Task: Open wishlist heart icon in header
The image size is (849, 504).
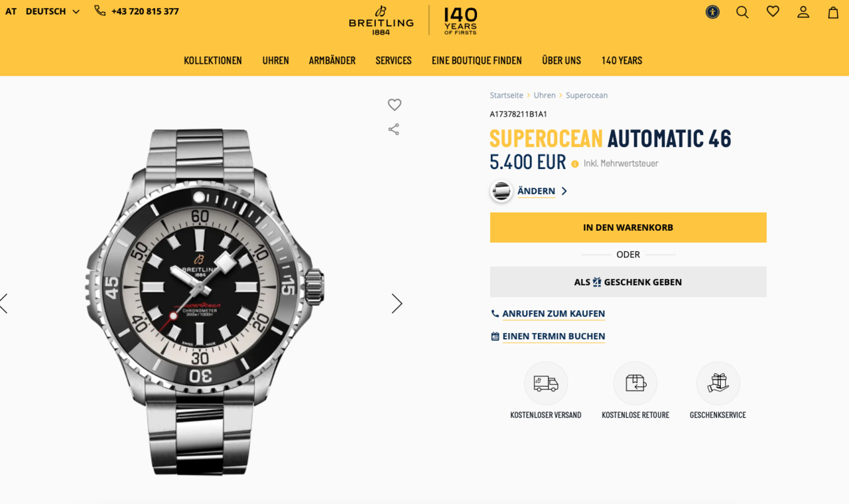Action: tap(773, 11)
